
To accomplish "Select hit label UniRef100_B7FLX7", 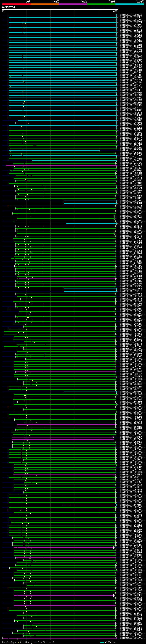I will (131, 151).
